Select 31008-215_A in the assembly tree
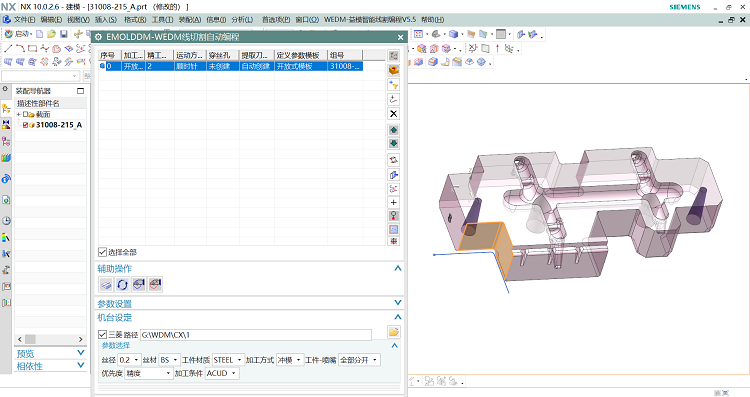750x397 pixels. pos(59,125)
